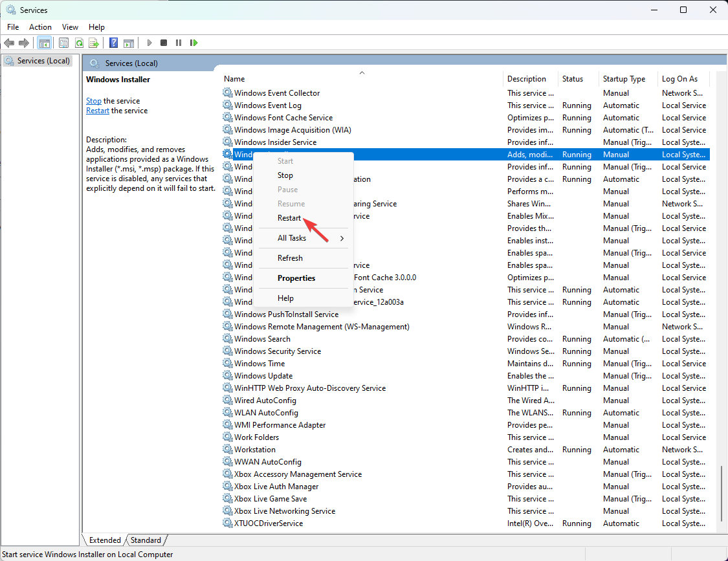
Task: Click the Stop Service square icon
Action: 164,43
